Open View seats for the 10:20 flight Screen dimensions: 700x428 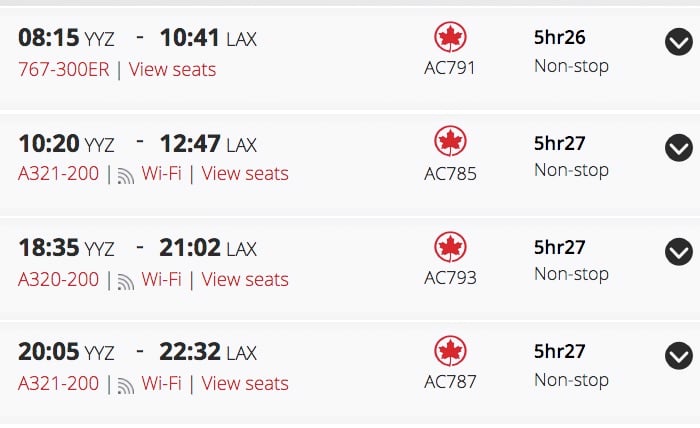click(x=245, y=174)
